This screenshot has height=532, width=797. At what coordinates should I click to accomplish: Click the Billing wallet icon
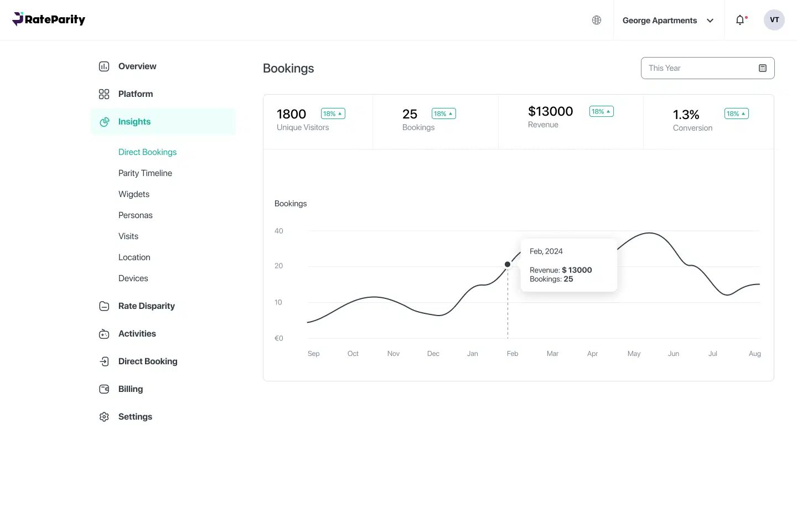coord(104,389)
